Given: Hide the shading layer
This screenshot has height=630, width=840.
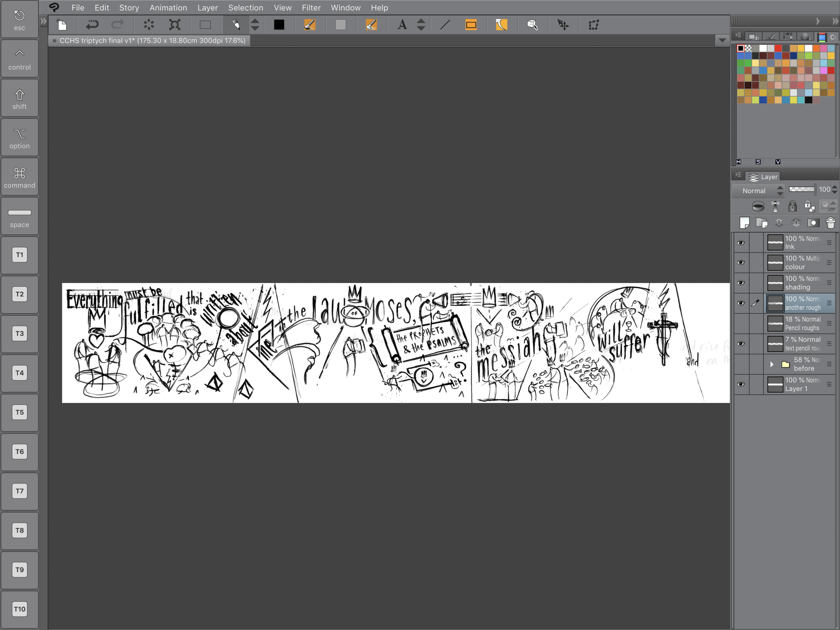Looking at the screenshot, I should [x=741, y=283].
